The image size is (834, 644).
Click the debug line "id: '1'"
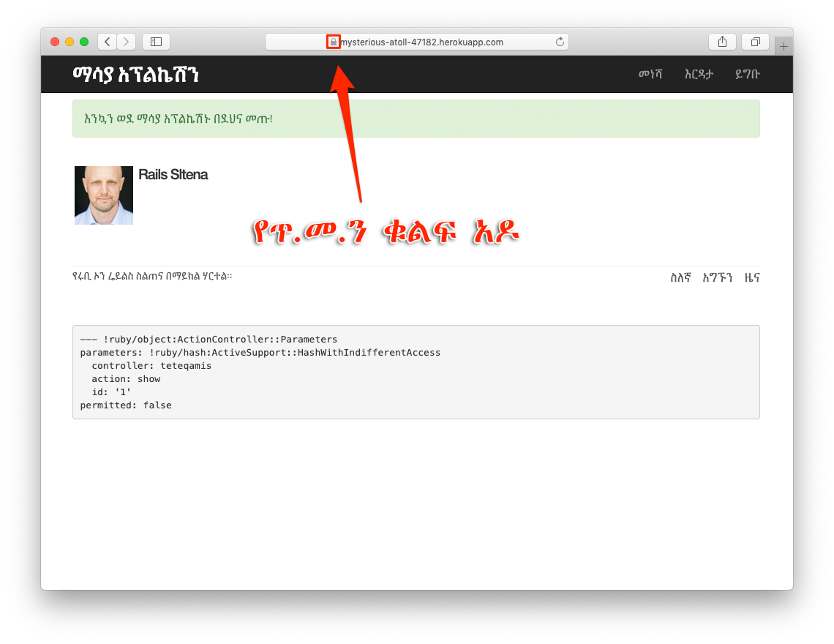point(111,392)
